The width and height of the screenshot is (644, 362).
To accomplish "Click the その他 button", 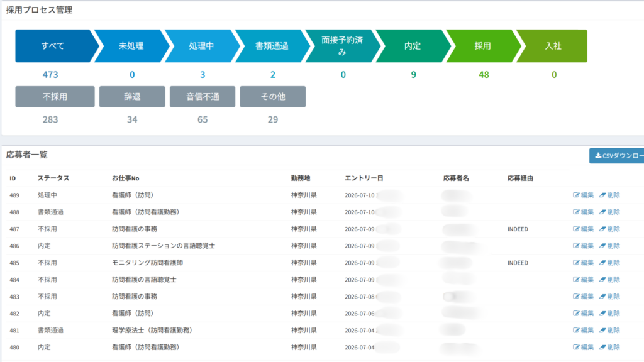I will pos(273,96).
